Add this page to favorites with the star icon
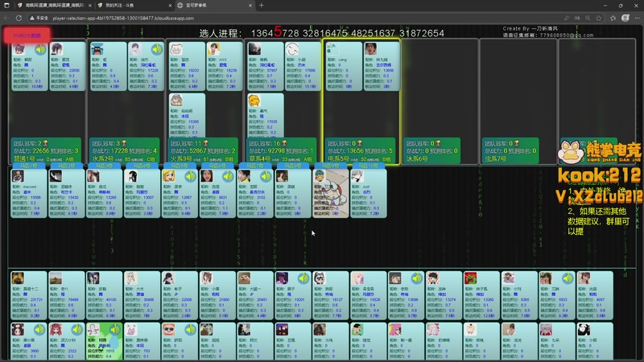The image size is (644, 362). [x=599, y=18]
